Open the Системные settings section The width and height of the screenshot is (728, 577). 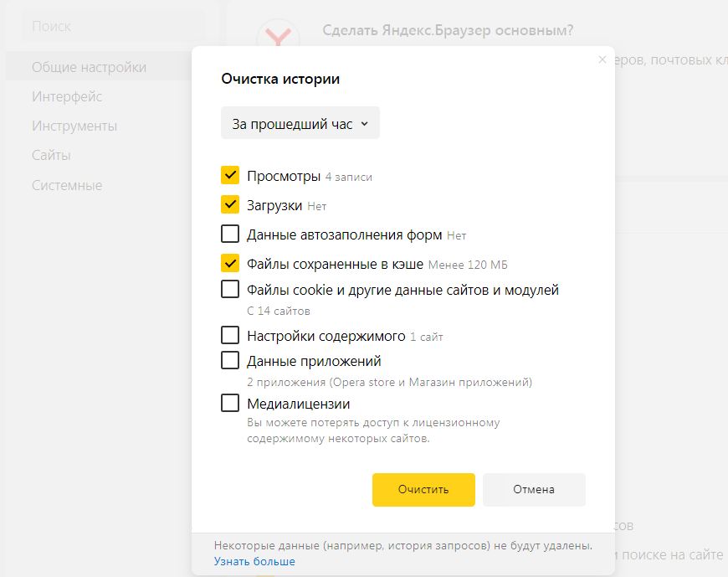pos(67,185)
